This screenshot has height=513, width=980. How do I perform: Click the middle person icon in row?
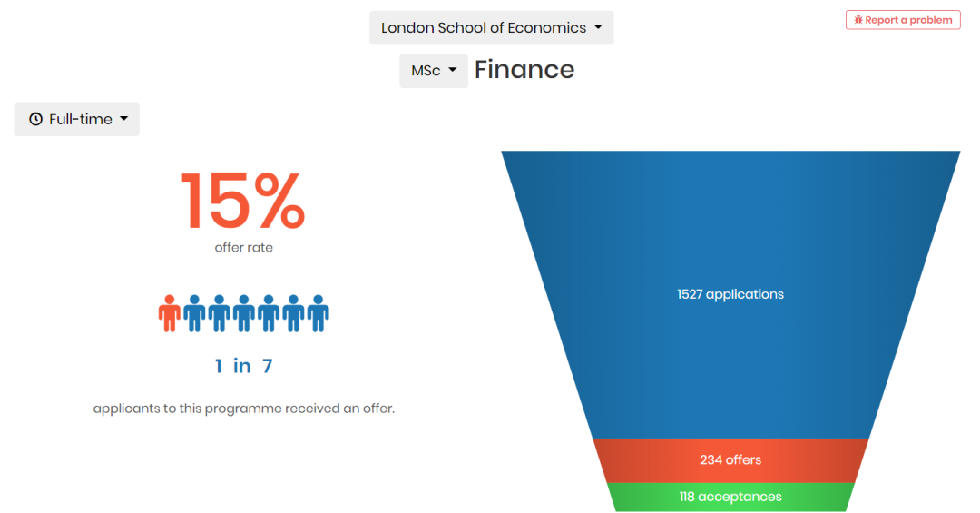coord(244,313)
